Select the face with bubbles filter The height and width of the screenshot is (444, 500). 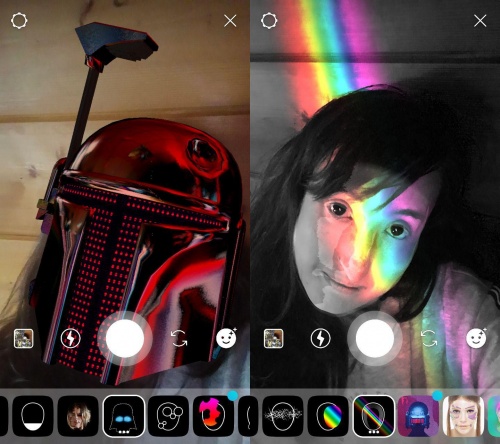pos(169,416)
